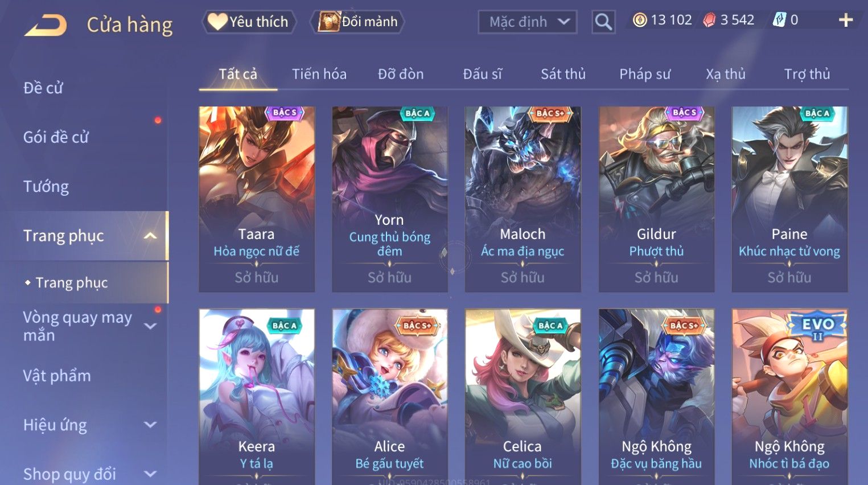Switch to the Sát thủ tab
Viewport: 868px width, 485px height.
(563, 74)
